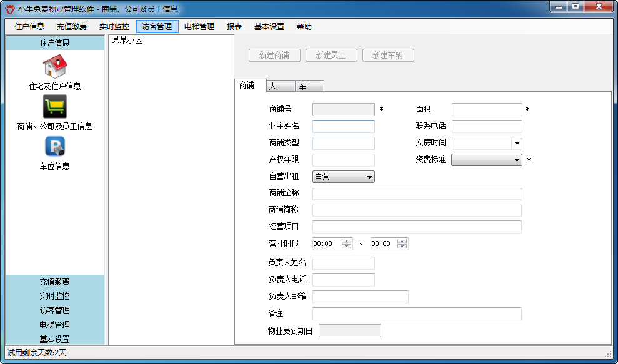Expand the 基本设置 sidebar section

point(55,338)
